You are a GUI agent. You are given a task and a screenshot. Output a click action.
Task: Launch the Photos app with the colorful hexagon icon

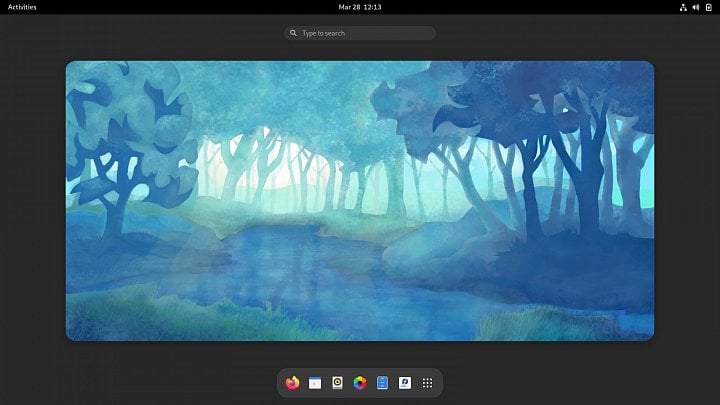360,382
